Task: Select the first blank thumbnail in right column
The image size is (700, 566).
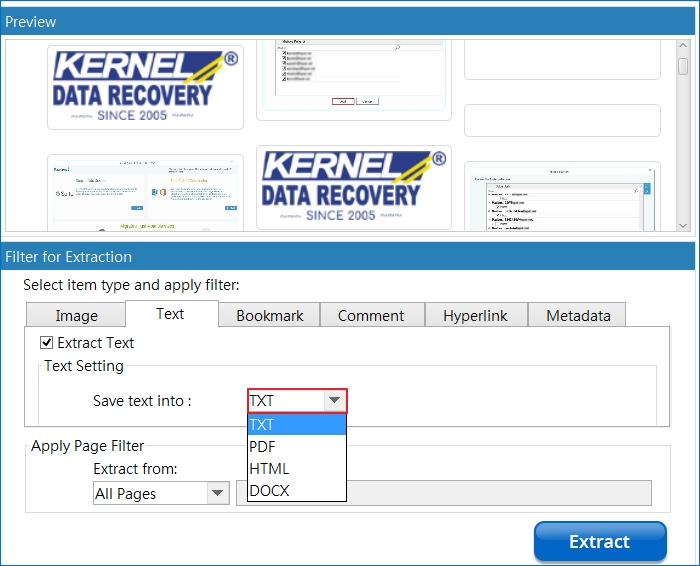Action: coord(562,59)
